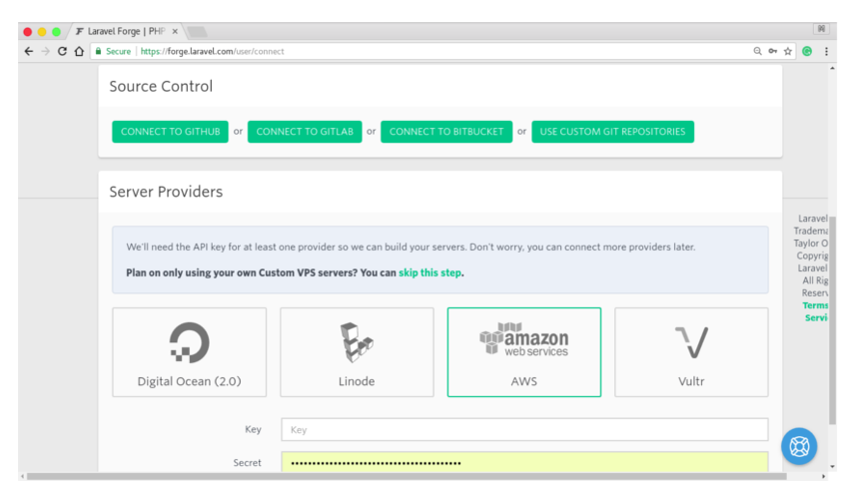Open Chrome's three-dot menu
Image resolution: width=850 pixels, height=500 pixels.
click(x=826, y=51)
